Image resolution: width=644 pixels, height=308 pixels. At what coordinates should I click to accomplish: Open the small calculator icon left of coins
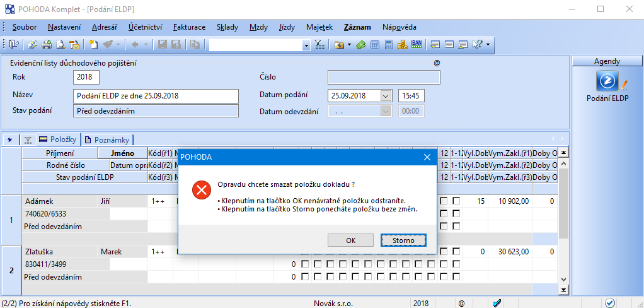[389, 44]
